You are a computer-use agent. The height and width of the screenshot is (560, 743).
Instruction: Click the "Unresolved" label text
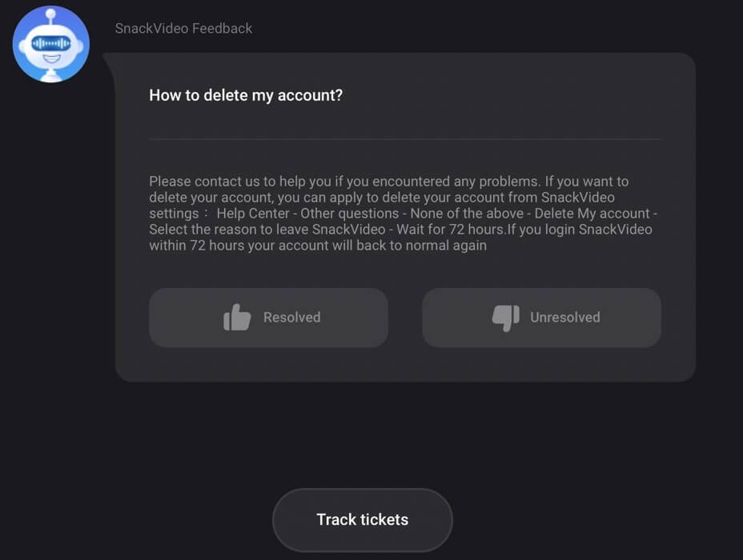[x=564, y=318]
